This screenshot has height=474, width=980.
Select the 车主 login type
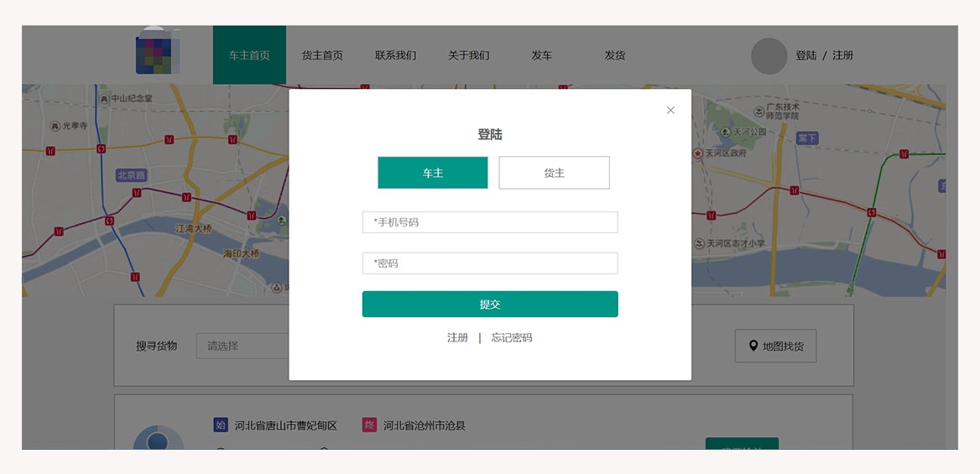click(433, 173)
